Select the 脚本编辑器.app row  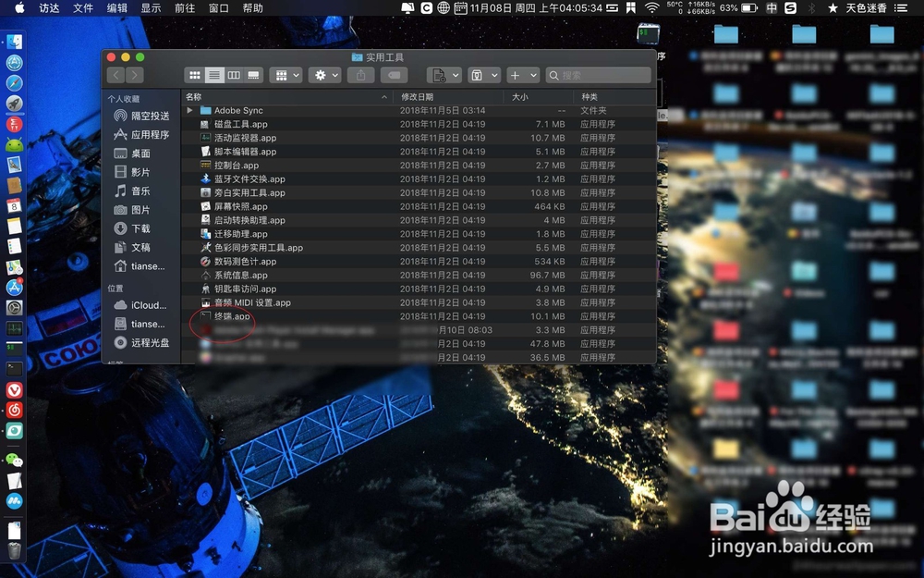[x=419, y=152]
